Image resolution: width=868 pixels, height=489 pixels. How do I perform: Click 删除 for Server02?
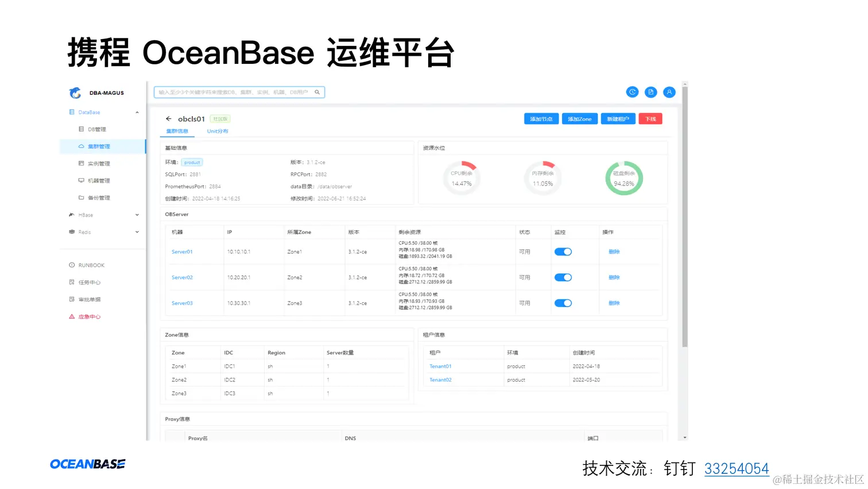pyautogui.click(x=614, y=278)
